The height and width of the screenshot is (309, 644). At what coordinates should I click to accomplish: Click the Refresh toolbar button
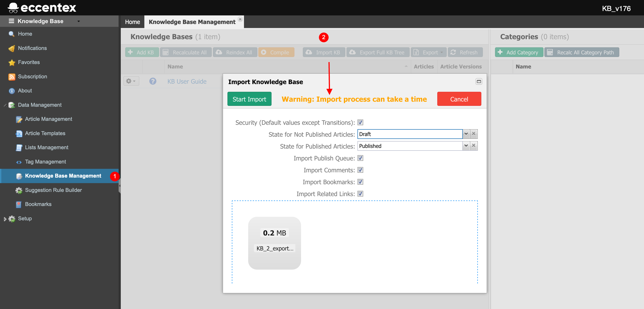[x=465, y=52]
